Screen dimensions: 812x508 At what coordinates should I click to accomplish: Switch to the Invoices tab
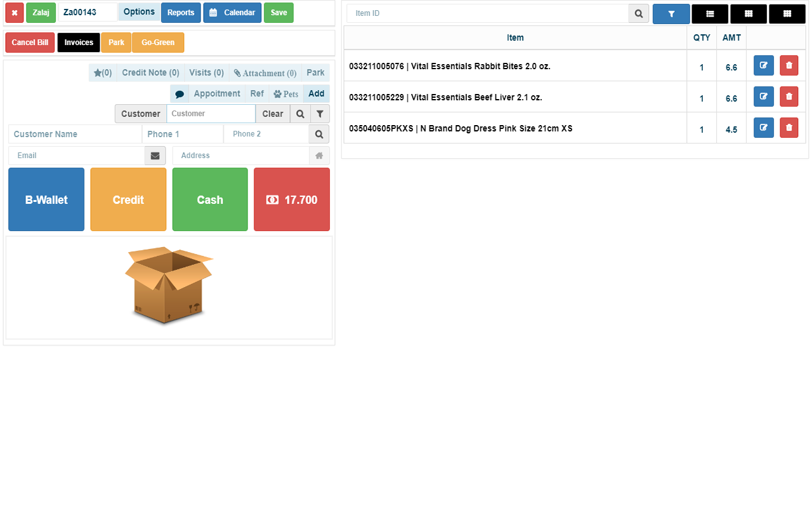(78, 42)
